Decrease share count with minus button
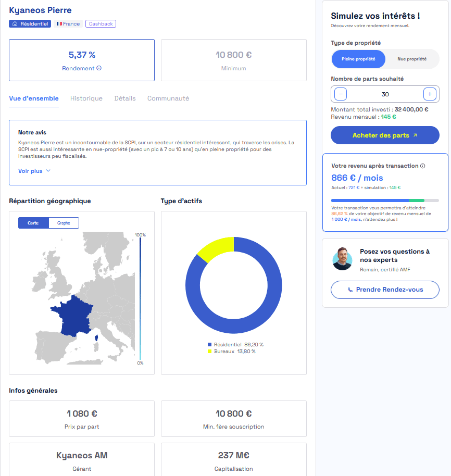The image size is (451, 476). 341,94
